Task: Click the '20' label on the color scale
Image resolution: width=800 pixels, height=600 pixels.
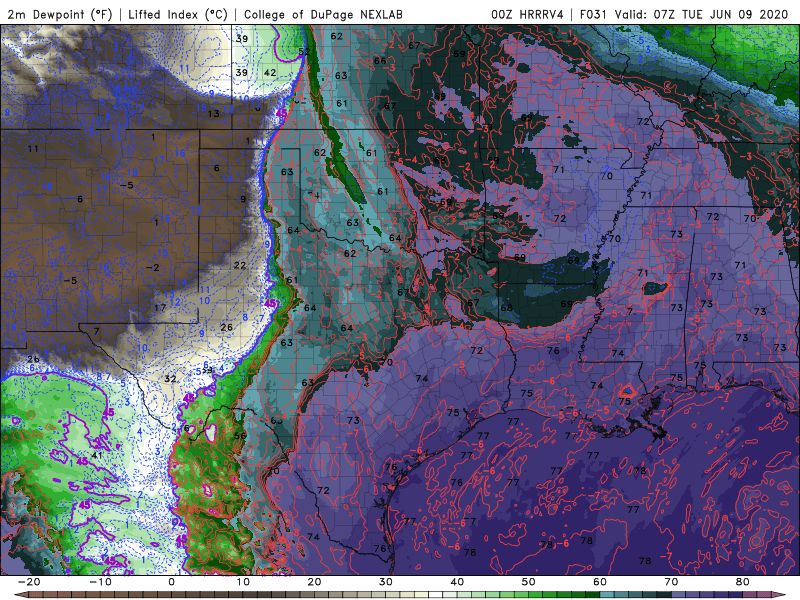Action: click(x=314, y=582)
